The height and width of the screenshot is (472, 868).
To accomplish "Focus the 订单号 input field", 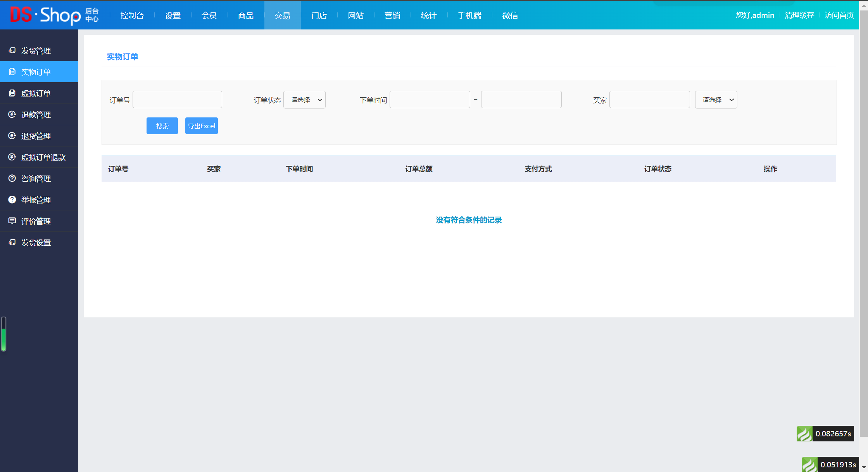I will point(177,100).
